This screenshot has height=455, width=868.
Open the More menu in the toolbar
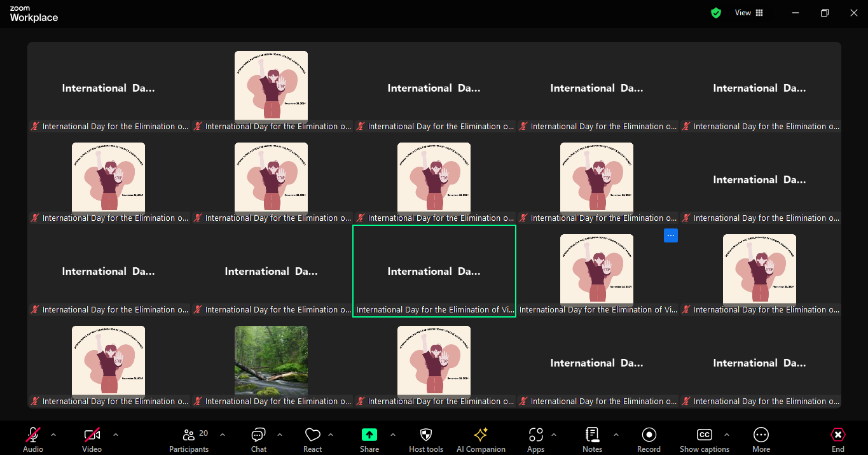(761, 439)
